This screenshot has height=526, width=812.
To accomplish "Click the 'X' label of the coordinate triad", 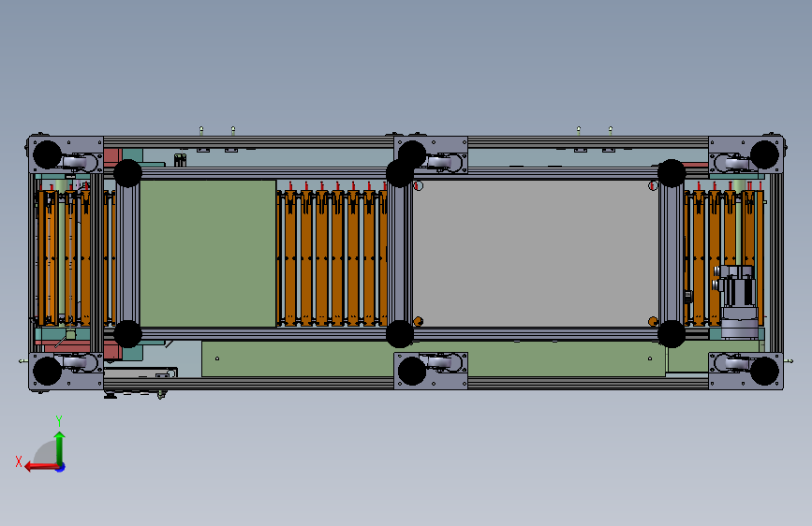I will (19, 461).
